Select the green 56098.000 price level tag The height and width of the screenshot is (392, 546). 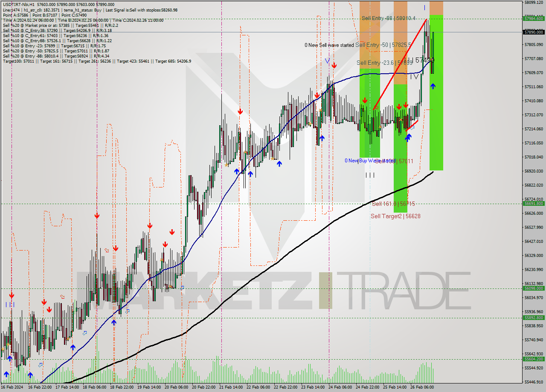pyautogui.click(x=534, y=288)
